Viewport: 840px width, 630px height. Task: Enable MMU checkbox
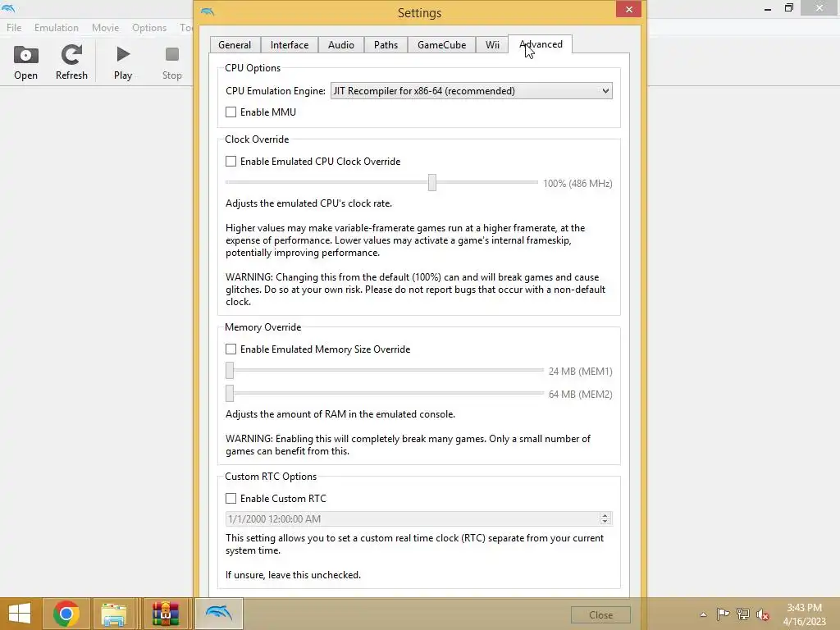(x=231, y=112)
